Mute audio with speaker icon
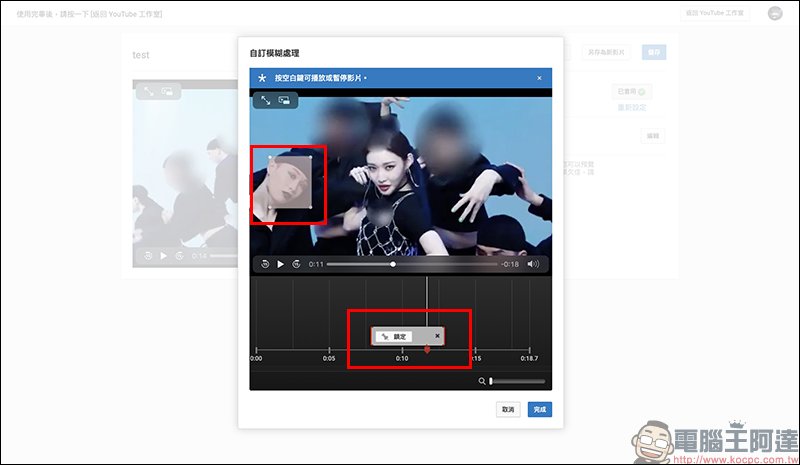The height and width of the screenshot is (465, 800). (533, 264)
